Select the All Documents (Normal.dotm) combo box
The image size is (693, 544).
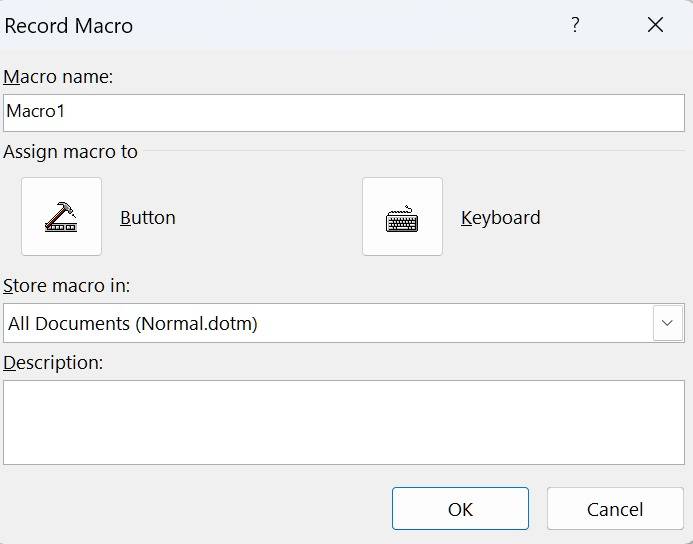click(344, 323)
